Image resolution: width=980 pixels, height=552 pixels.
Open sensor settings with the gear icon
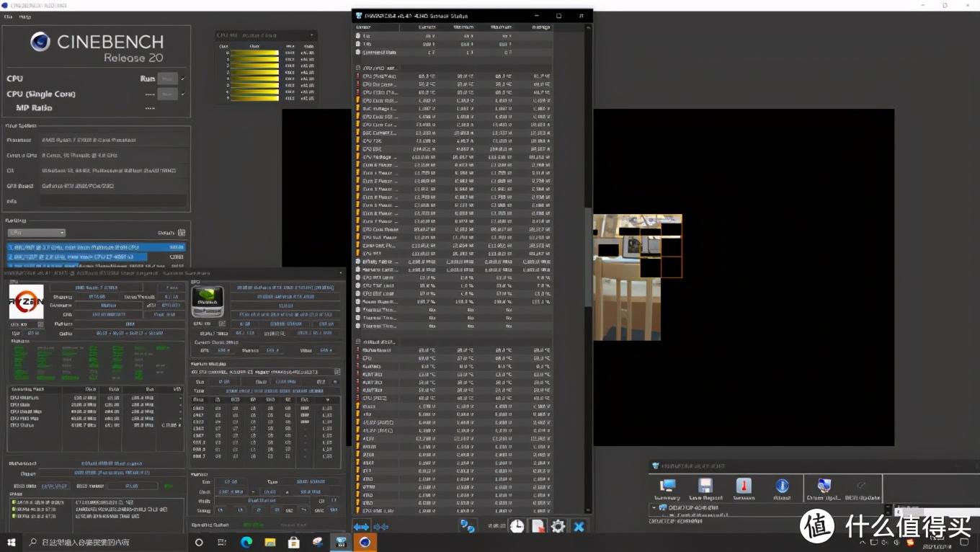[558, 527]
